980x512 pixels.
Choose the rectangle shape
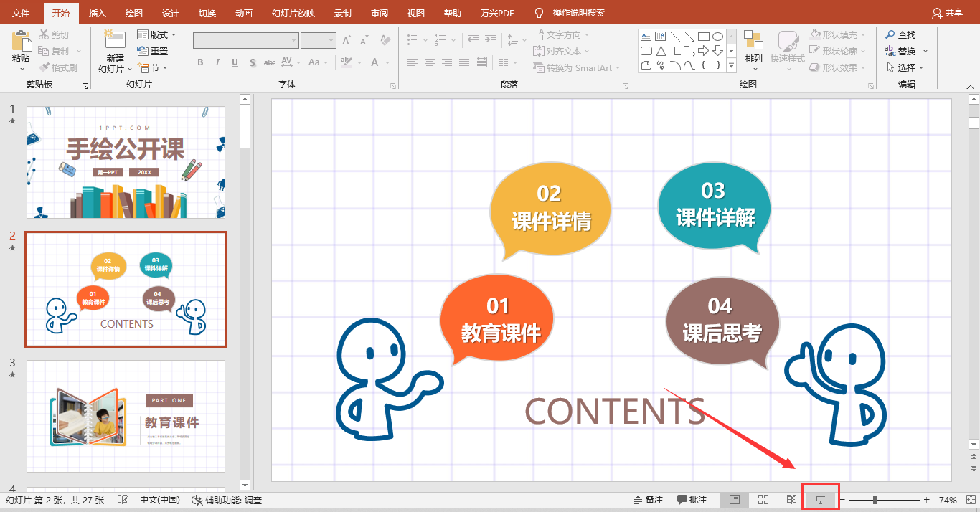[x=704, y=36]
